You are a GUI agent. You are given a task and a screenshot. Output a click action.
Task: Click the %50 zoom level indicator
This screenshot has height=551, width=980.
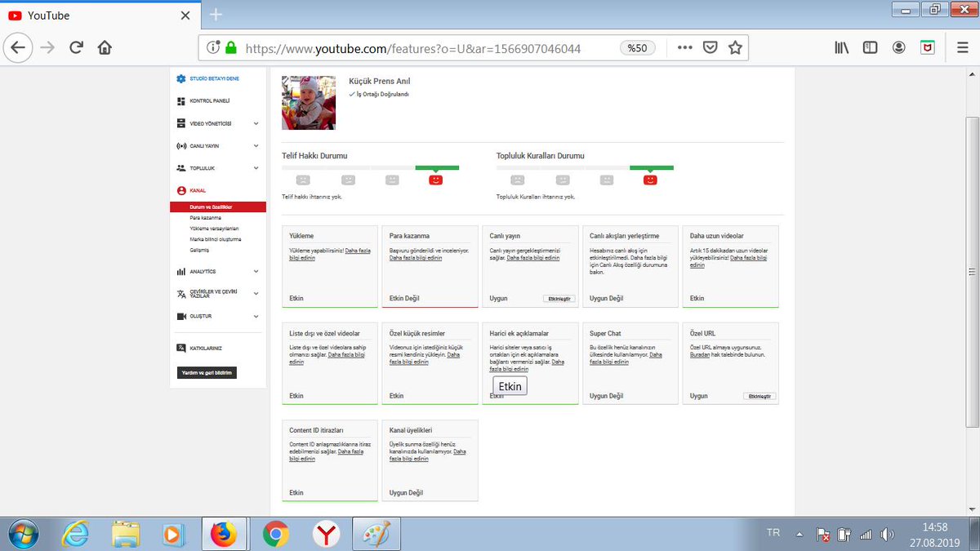[637, 48]
